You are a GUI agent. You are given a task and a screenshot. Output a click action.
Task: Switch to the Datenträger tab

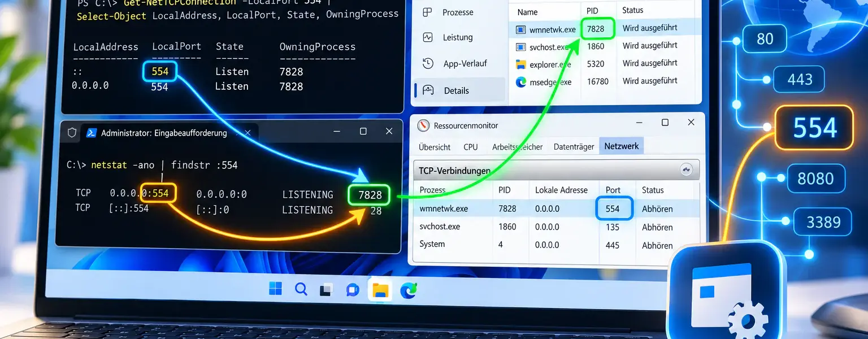(574, 147)
